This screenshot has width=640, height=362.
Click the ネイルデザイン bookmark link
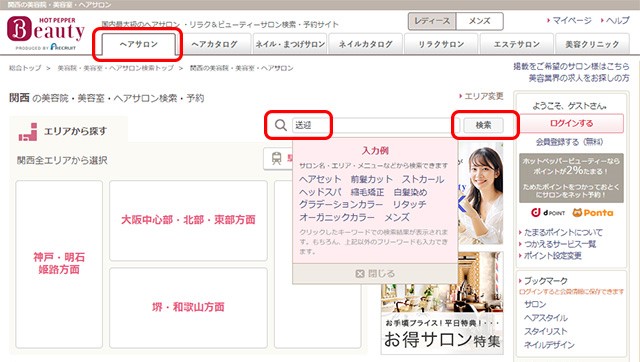point(549,345)
